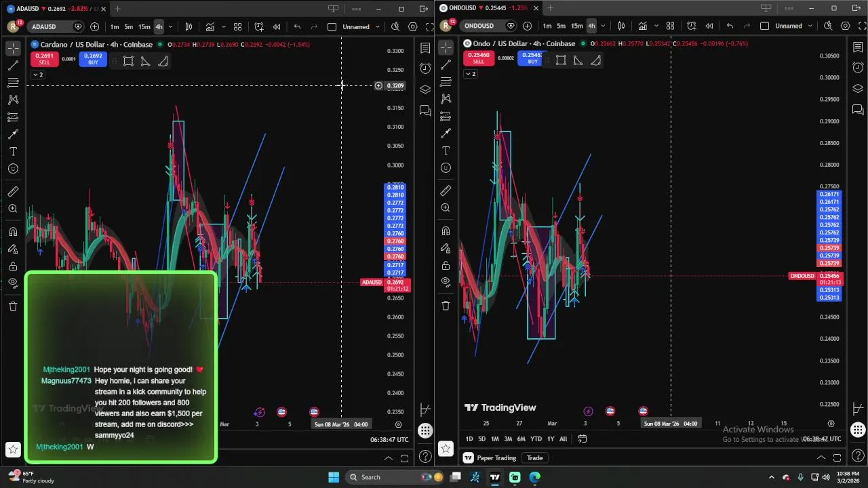Toggle magnet mode in ADAUSD left toolbar
This screenshot has height=488, width=868.
point(13,232)
